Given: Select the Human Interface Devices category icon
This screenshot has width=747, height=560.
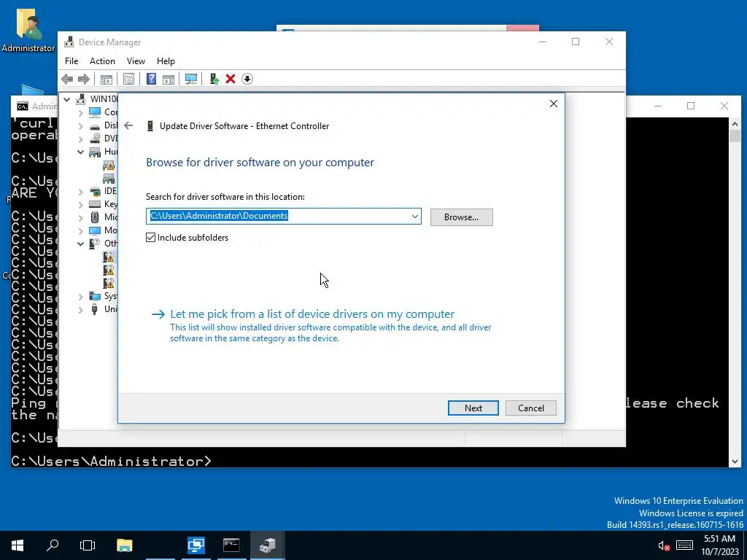Looking at the screenshot, I should [95, 152].
